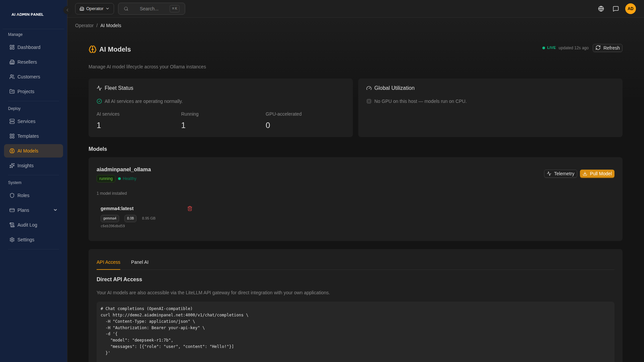
Task: Click the GPU-accelerated count value
Action: click(x=268, y=125)
